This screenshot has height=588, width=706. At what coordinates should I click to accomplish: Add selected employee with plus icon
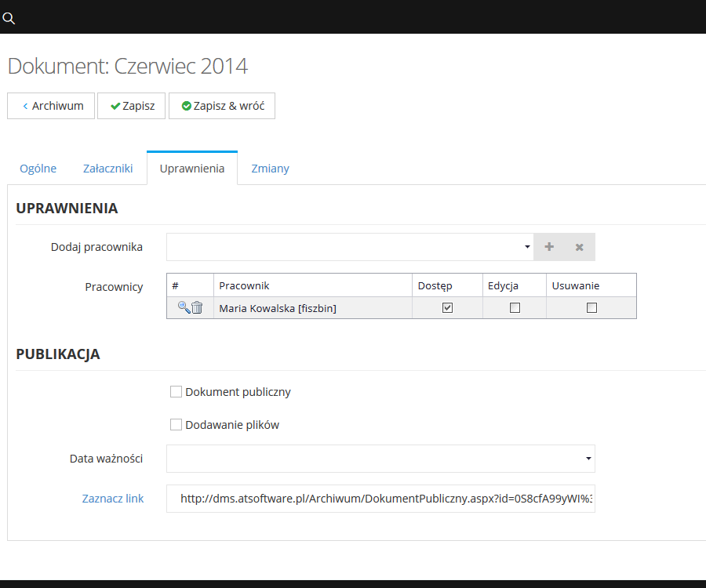coord(549,246)
